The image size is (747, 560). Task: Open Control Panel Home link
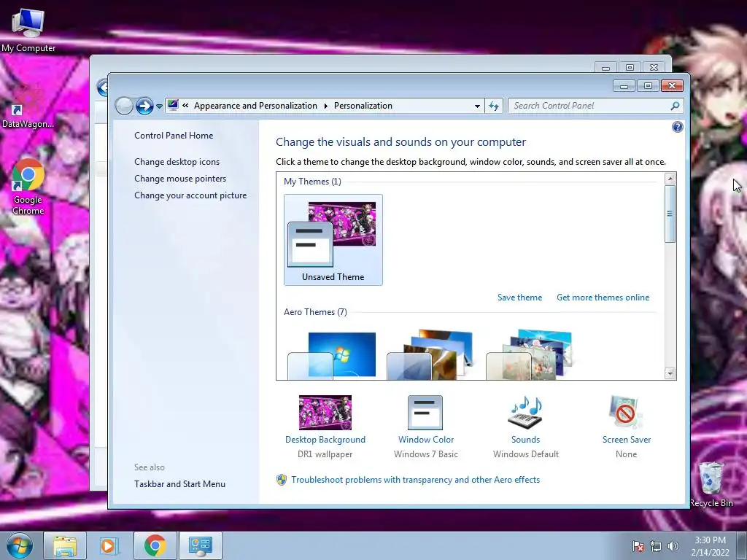[174, 136]
